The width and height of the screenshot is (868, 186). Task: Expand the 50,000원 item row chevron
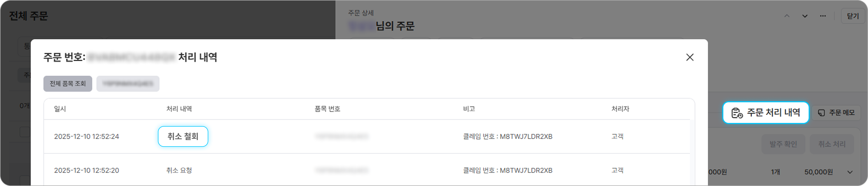click(x=850, y=172)
